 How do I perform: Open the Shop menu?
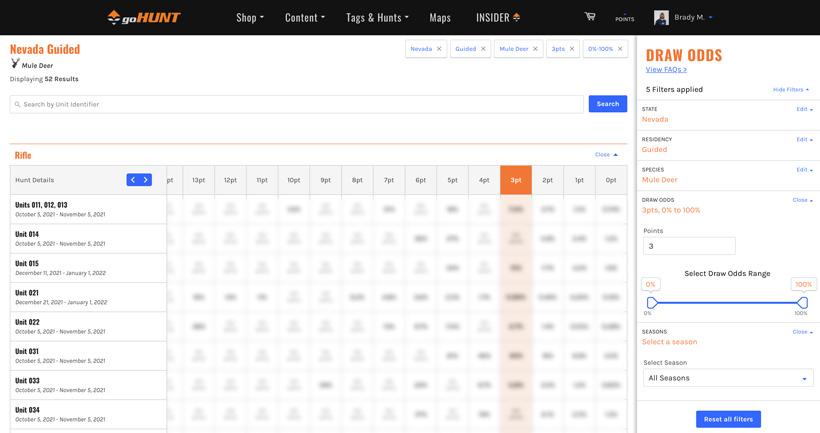click(x=250, y=17)
